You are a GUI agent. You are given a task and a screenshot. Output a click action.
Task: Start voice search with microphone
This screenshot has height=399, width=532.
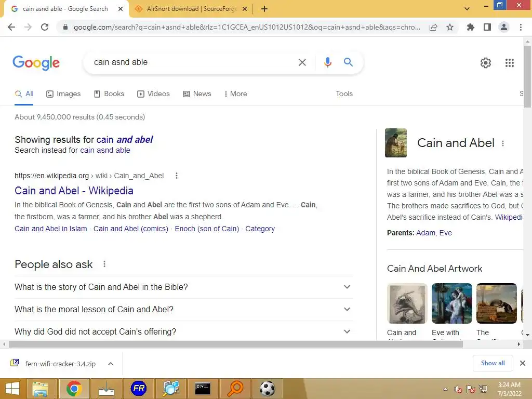coord(327,62)
